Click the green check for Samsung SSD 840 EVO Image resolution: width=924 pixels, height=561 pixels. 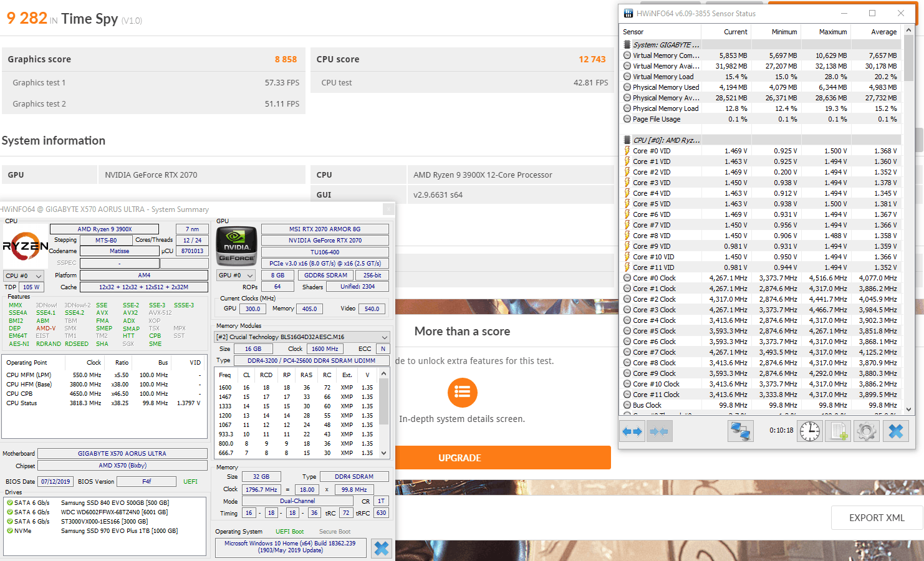click(10, 502)
